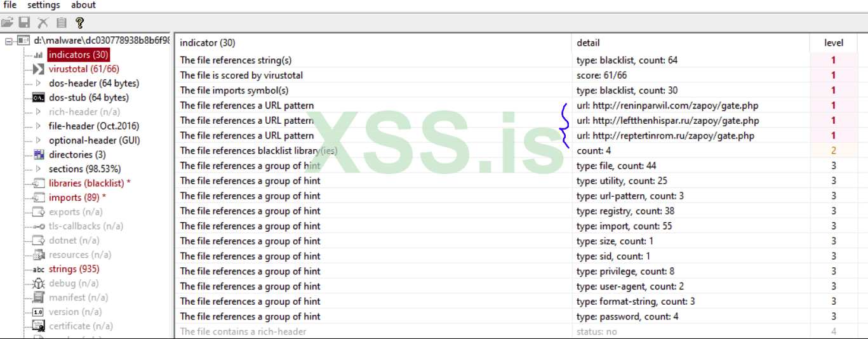Expand the optional-header (GUI) node
The image size is (868, 339).
click(x=38, y=140)
